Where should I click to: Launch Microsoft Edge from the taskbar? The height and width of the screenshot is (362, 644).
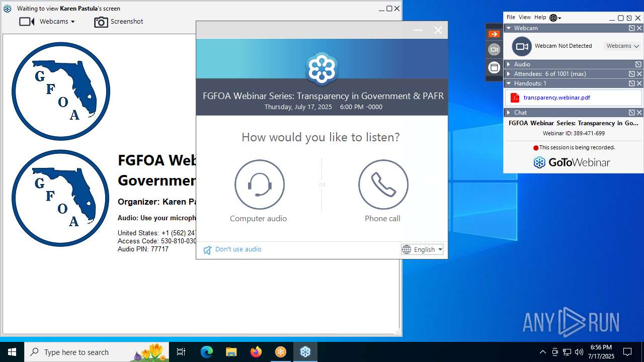206,352
